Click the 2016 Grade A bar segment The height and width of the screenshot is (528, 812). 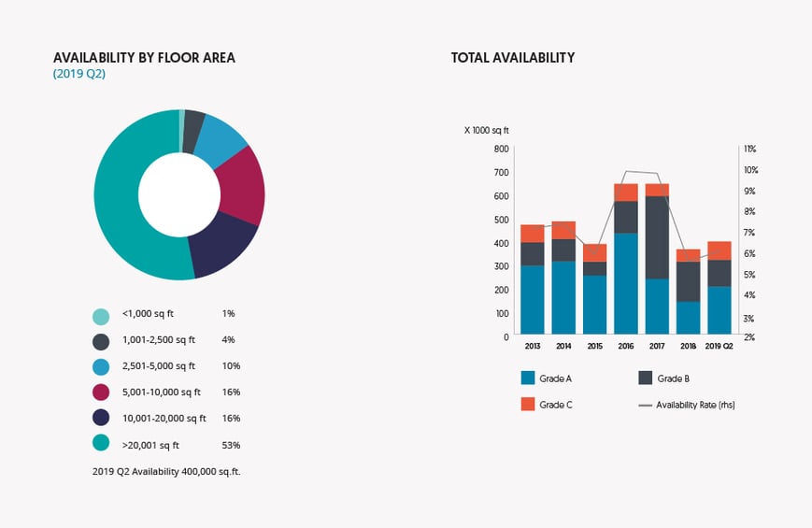pyautogui.click(x=625, y=283)
